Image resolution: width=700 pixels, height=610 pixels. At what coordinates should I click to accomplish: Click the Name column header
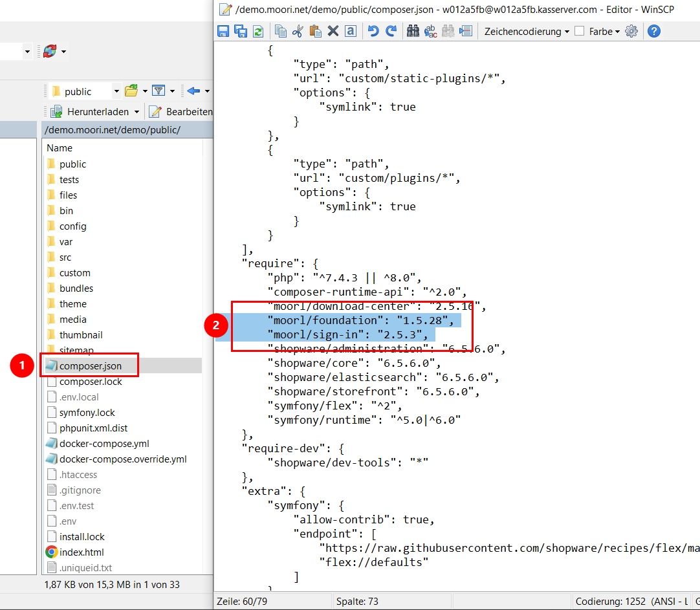[x=60, y=147]
